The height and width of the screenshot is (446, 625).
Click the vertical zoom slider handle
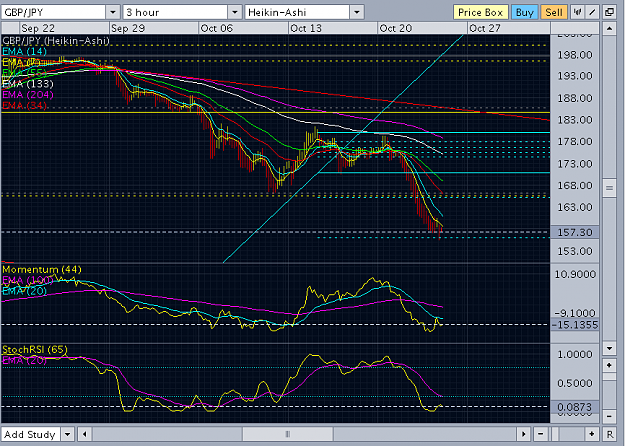pos(609,377)
